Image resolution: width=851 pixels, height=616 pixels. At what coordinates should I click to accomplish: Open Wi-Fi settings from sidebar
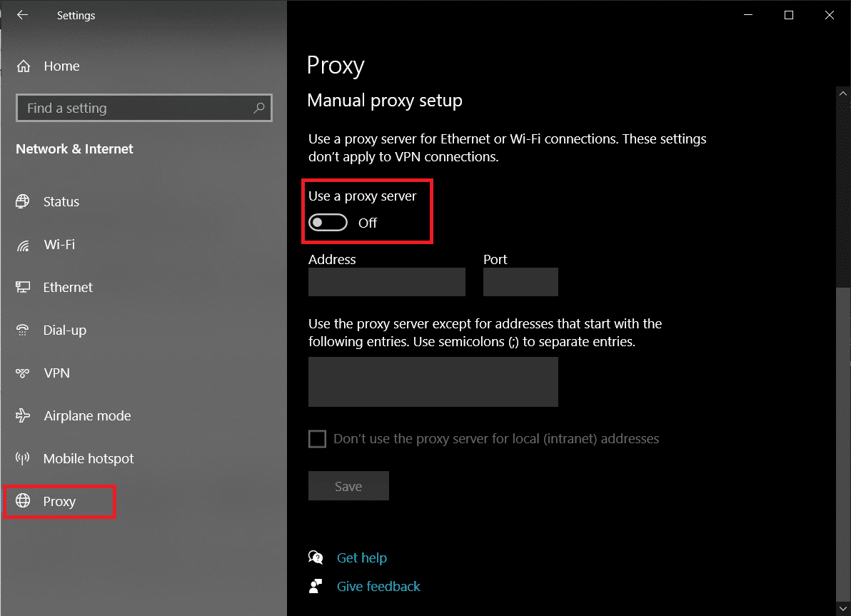(x=24, y=244)
